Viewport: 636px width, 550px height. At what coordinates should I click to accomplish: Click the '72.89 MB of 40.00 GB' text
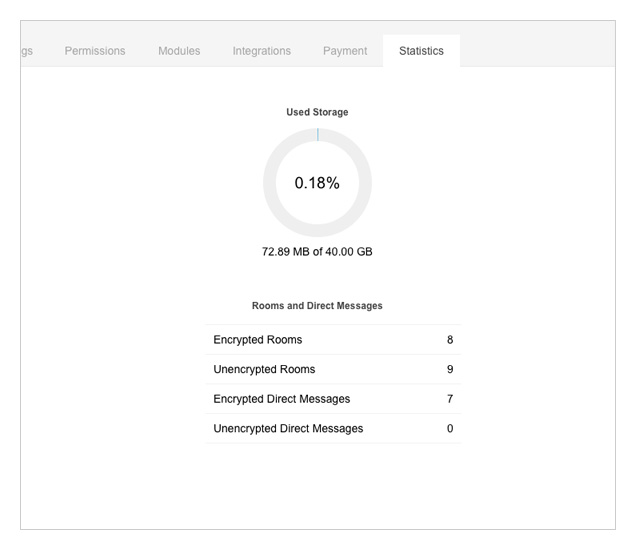pos(317,251)
